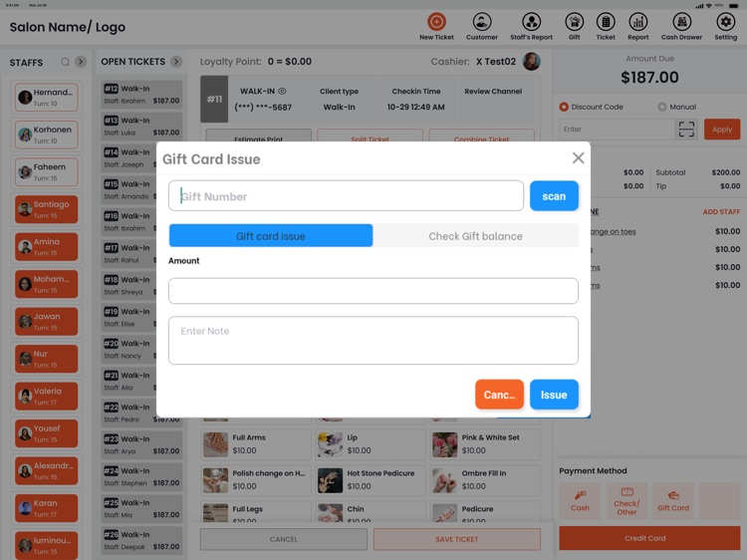Select Check/Other payment method
The width and height of the screenshot is (747, 560).
point(626,501)
